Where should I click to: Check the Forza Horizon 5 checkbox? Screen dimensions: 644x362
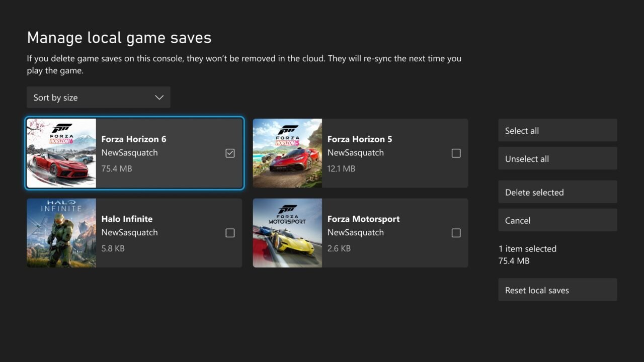(456, 153)
